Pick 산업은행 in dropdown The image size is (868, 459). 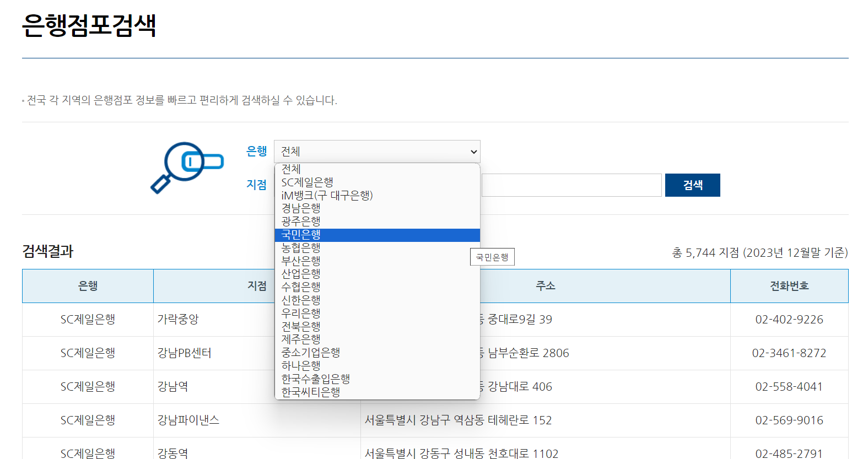(x=377, y=274)
